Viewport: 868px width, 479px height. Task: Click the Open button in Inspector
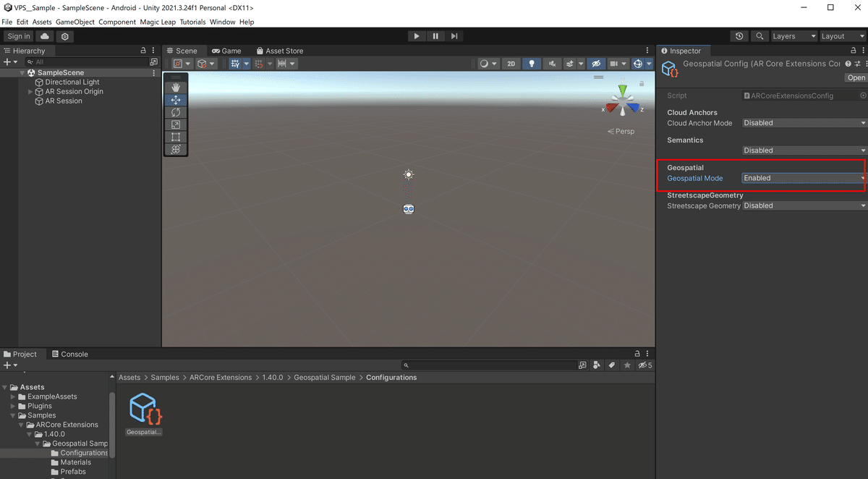(856, 77)
